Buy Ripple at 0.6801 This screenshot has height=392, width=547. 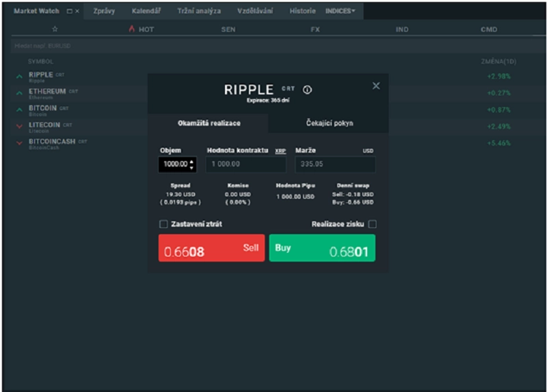coord(322,248)
